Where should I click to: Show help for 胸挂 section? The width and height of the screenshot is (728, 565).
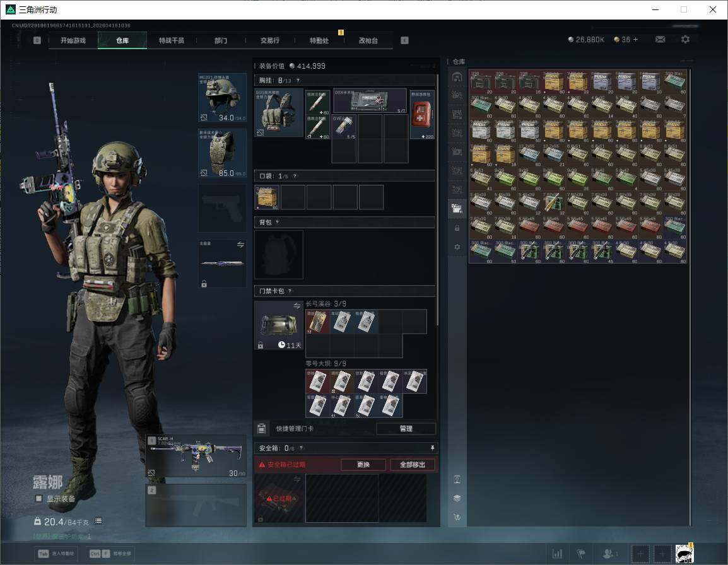(x=298, y=80)
